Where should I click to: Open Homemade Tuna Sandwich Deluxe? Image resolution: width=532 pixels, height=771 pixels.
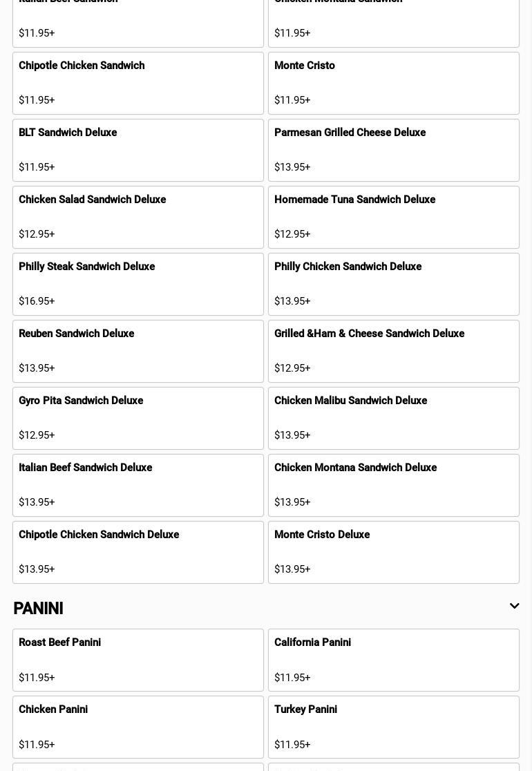pyautogui.click(x=394, y=217)
